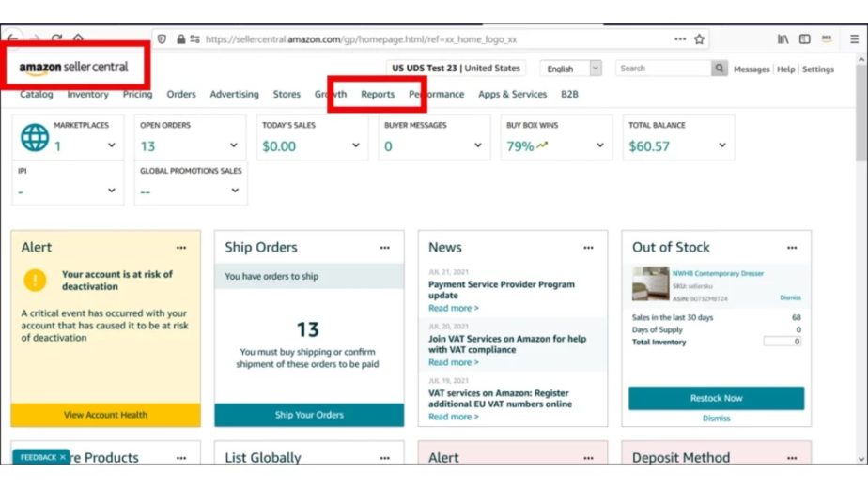868x488 pixels.
Task: Open the Catalog menu
Action: click(x=37, y=94)
